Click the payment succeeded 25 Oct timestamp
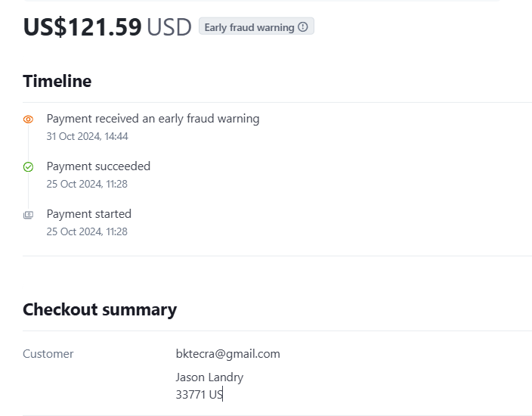Viewport: 532px width, 416px height. click(87, 184)
